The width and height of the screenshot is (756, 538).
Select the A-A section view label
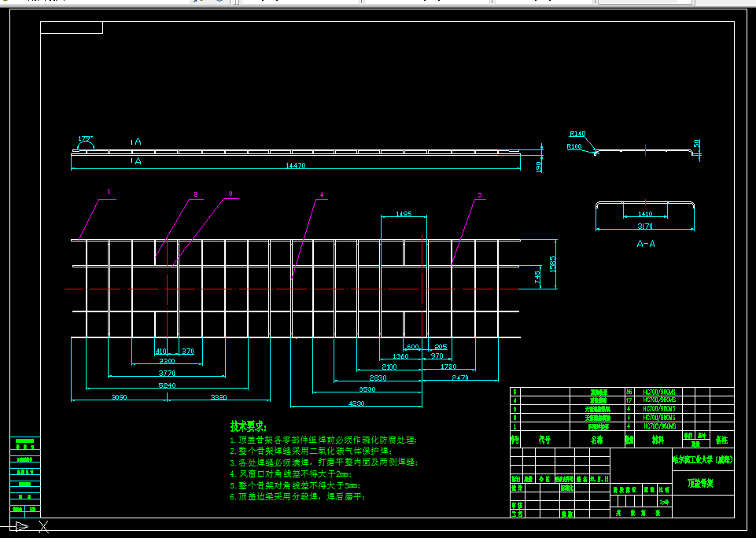646,244
